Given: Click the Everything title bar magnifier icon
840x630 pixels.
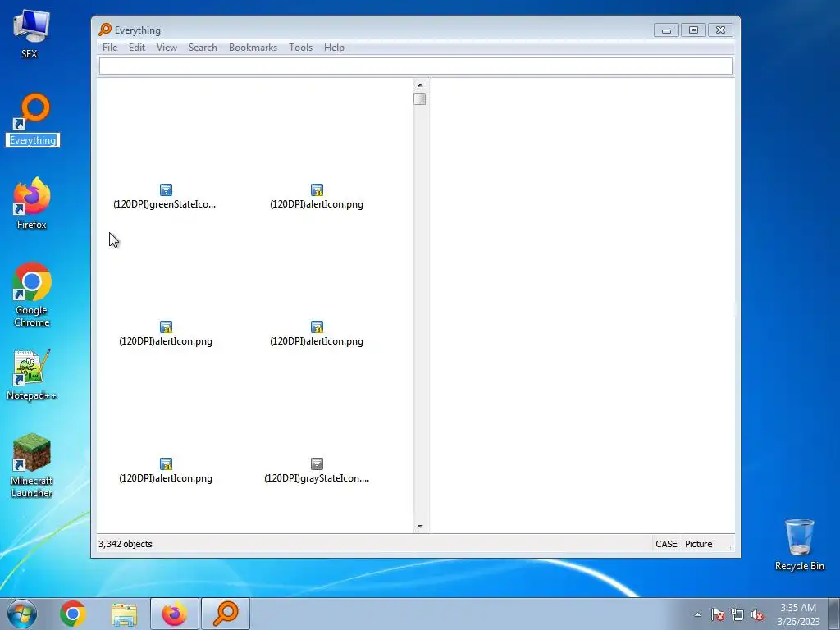Looking at the screenshot, I should (105, 30).
